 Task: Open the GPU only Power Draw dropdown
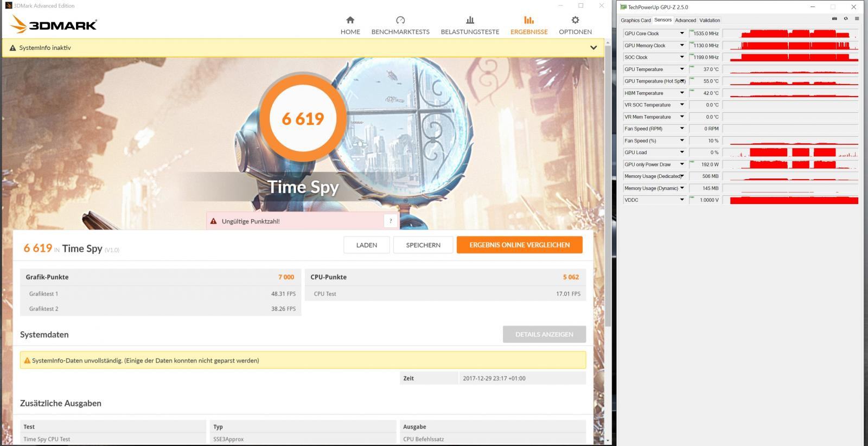tap(682, 164)
